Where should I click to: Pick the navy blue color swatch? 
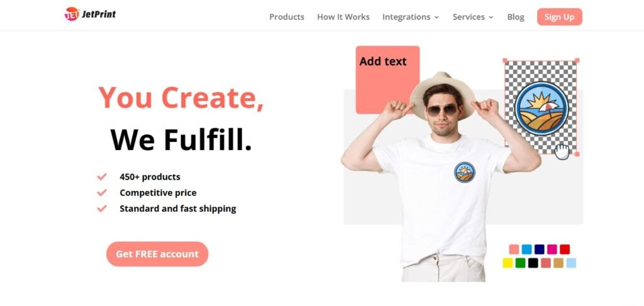click(x=539, y=249)
